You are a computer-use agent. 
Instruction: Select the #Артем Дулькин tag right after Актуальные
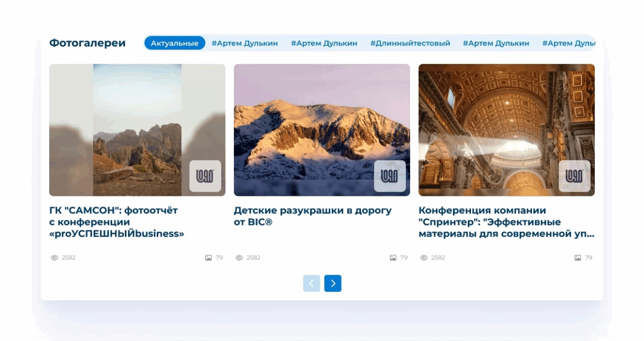(245, 43)
